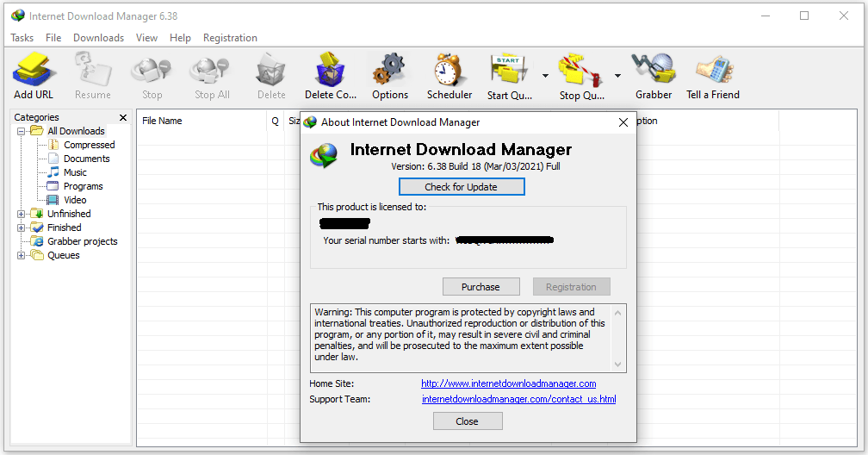This screenshot has height=455, width=868.
Task: Open the Downloads menu
Action: pyautogui.click(x=98, y=38)
